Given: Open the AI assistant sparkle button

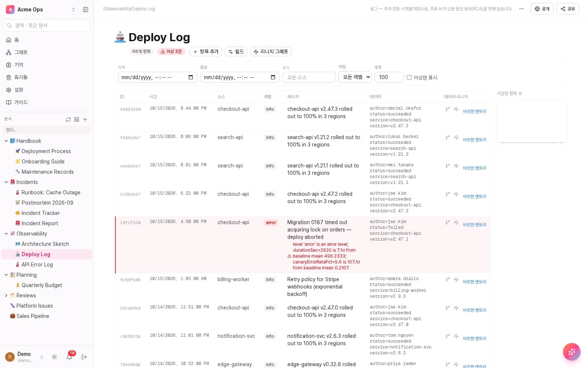Looking at the screenshot, I should click(x=571, y=352).
